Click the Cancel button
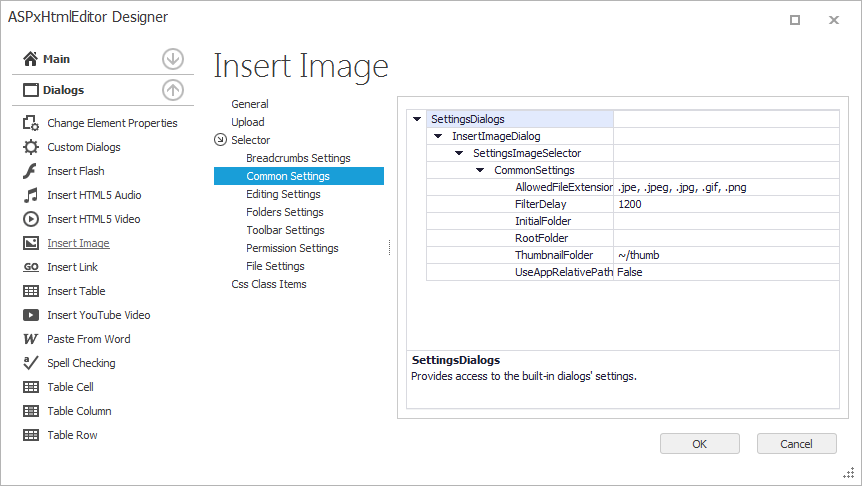 point(796,444)
